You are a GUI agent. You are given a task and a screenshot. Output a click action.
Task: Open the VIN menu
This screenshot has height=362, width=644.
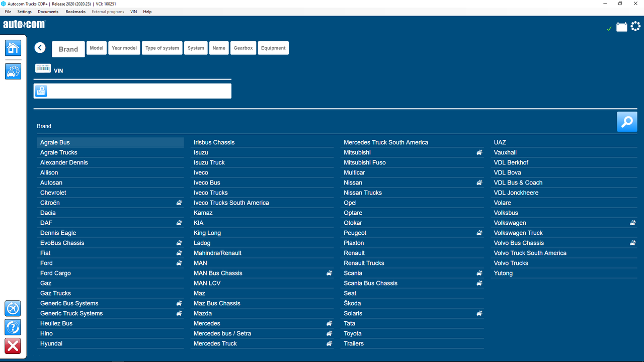133,12
